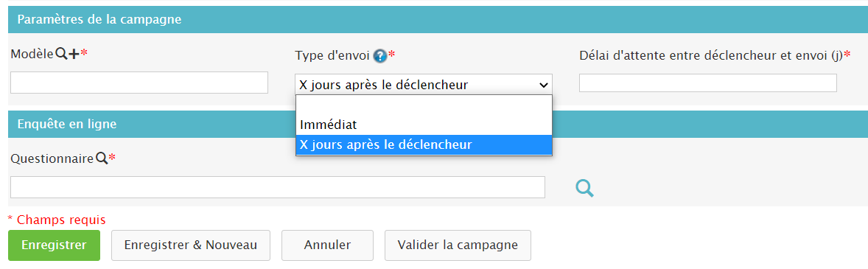The width and height of the screenshot is (868, 269).
Task: Save with the green Enregistrer button
Action: (x=55, y=245)
